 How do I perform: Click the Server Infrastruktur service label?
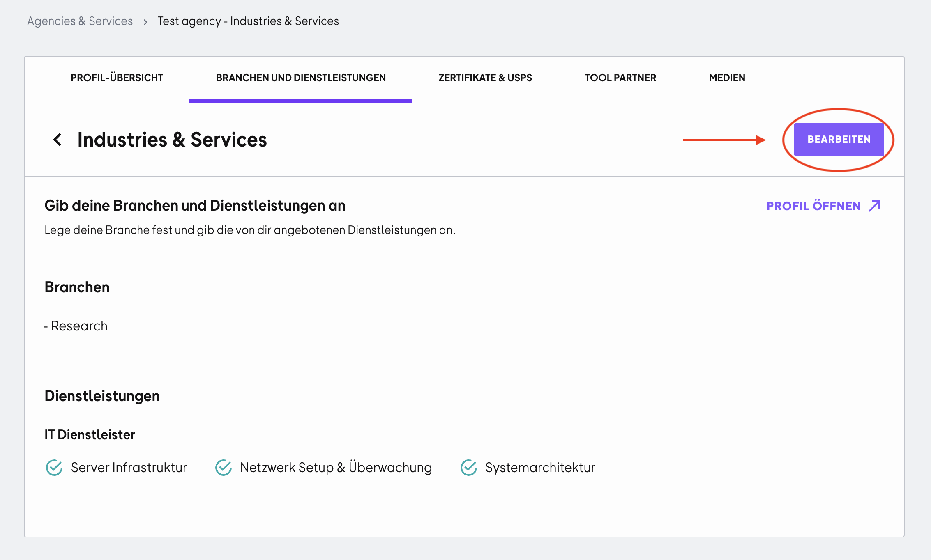(129, 468)
